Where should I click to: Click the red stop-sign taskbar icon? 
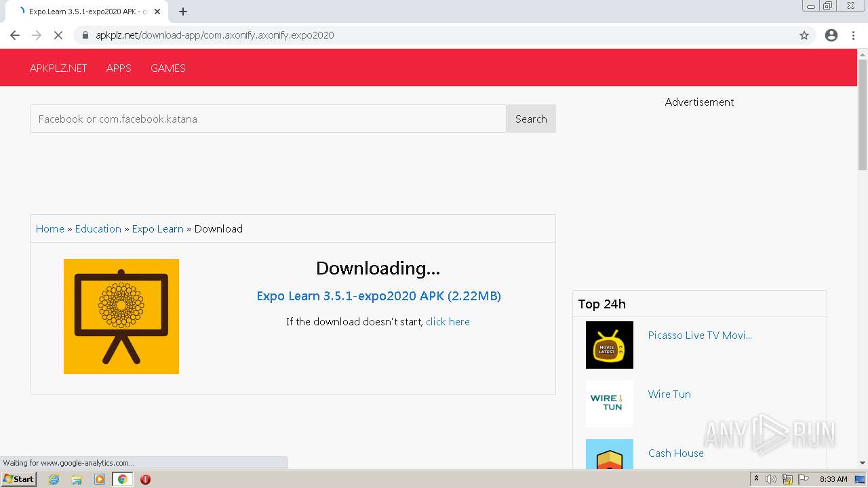[145, 479]
